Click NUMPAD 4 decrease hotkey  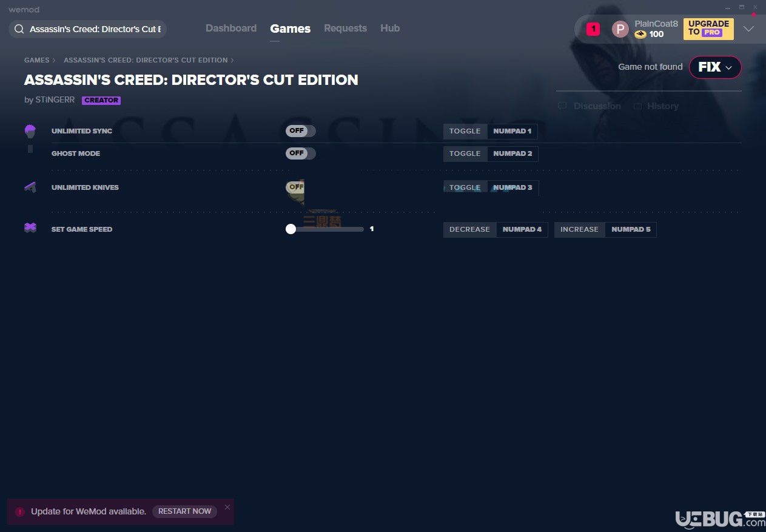coord(522,229)
